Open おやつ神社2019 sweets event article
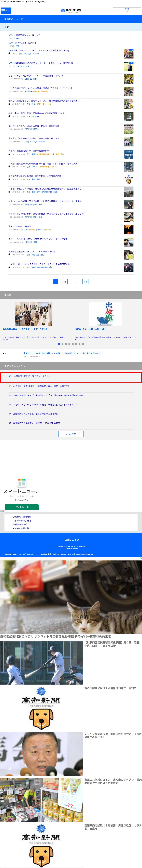This screenshot has width=142, height=868. coord(40,88)
